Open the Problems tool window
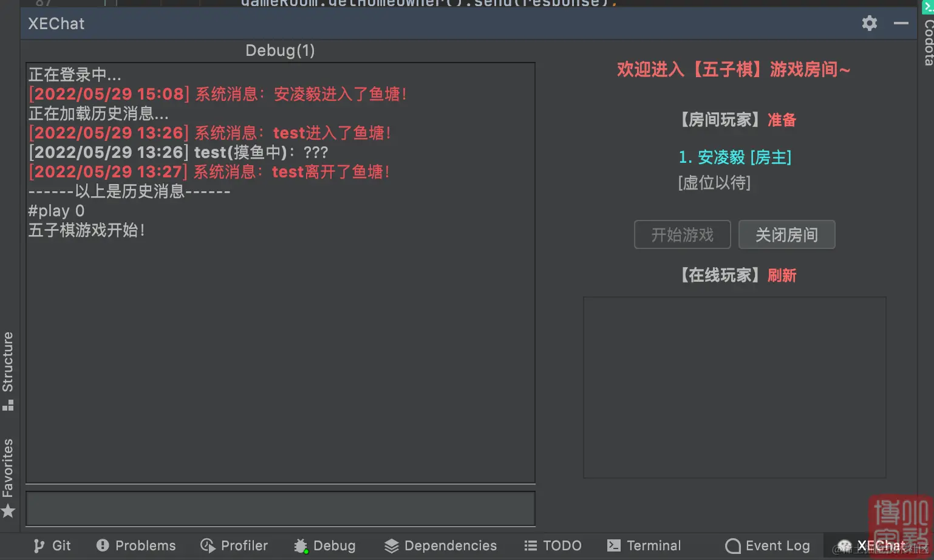This screenshot has width=934, height=560. tap(136, 545)
